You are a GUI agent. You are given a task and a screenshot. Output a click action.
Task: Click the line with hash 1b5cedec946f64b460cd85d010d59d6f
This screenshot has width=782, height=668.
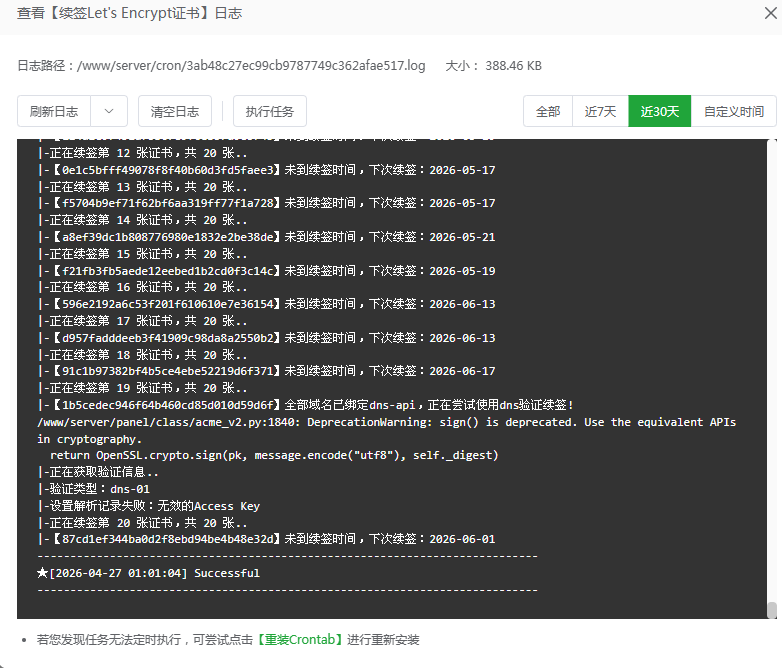306,405
